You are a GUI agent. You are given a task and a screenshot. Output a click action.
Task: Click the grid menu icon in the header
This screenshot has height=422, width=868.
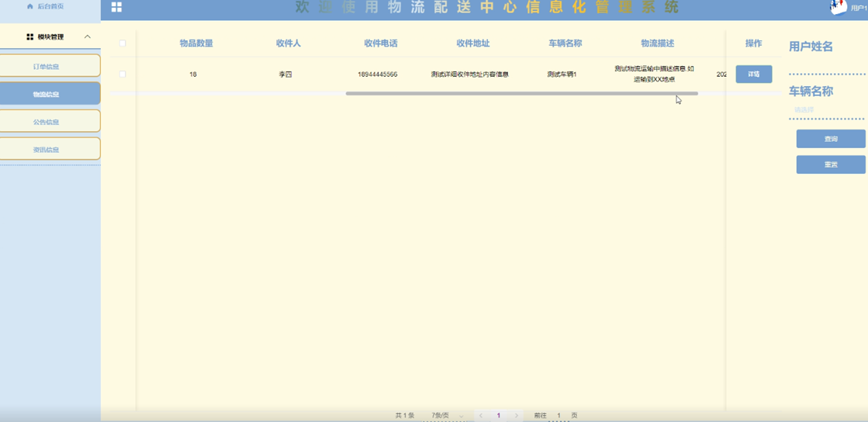pos(117,7)
